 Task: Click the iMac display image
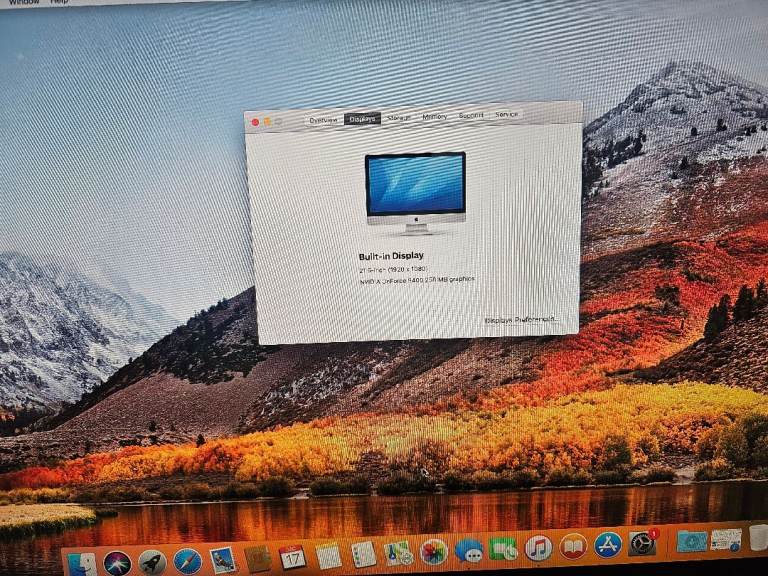tap(415, 192)
